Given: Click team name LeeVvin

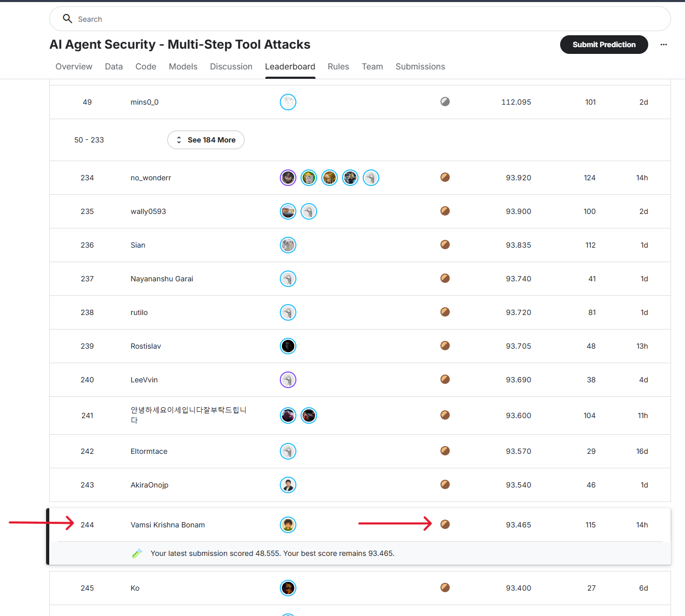Looking at the screenshot, I should [144, 380].
